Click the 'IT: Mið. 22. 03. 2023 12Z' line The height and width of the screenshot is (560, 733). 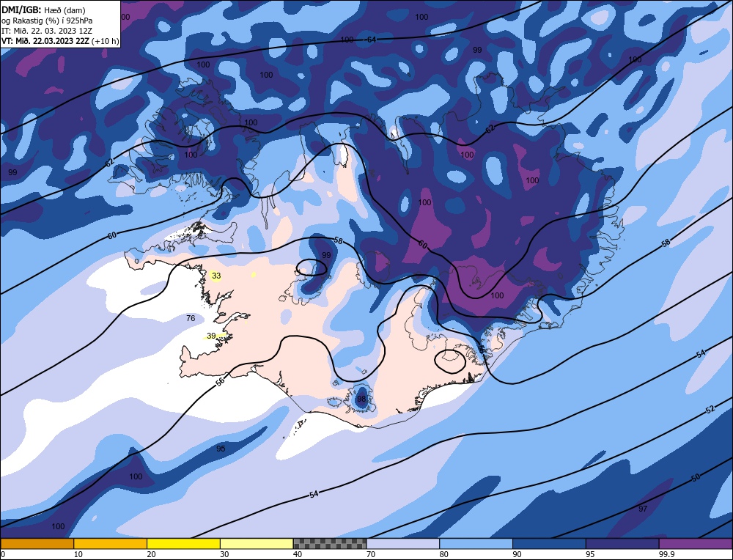[x=47, y=31]
